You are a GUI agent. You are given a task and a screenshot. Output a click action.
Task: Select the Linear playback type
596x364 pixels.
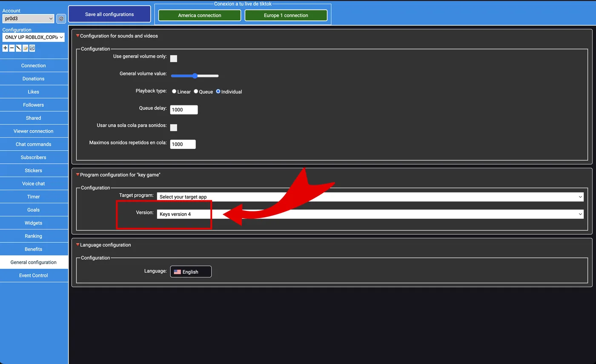click(x=174, y=91)
